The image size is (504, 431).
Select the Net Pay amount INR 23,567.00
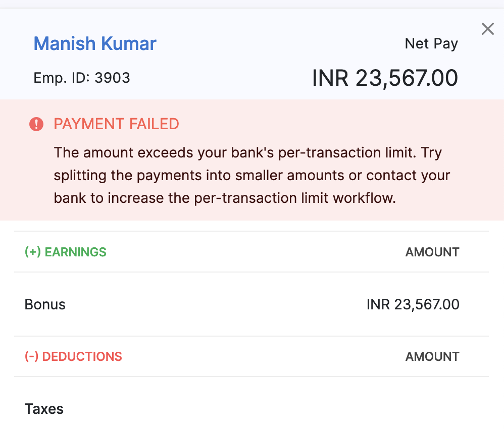click(385, 77)
